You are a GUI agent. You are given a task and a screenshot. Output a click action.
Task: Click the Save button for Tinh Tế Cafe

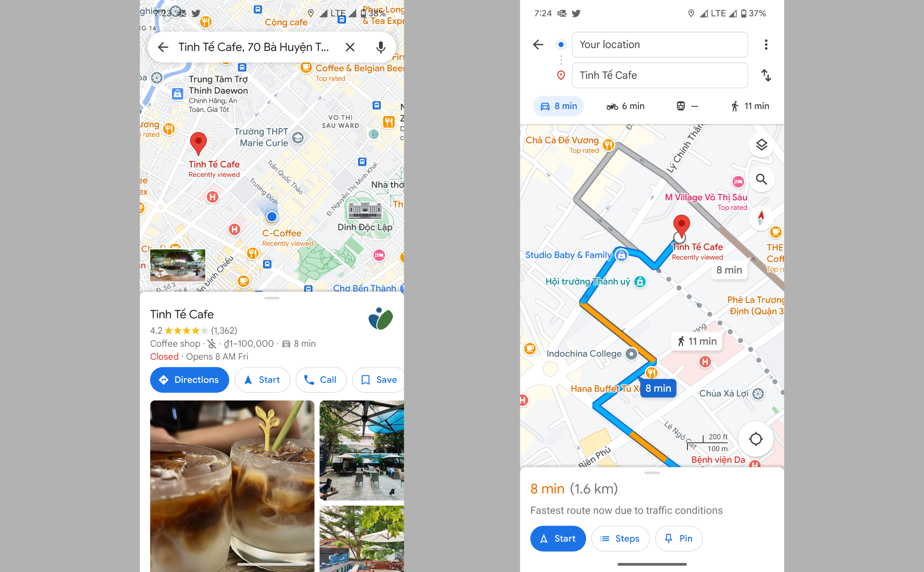(381, 379)
